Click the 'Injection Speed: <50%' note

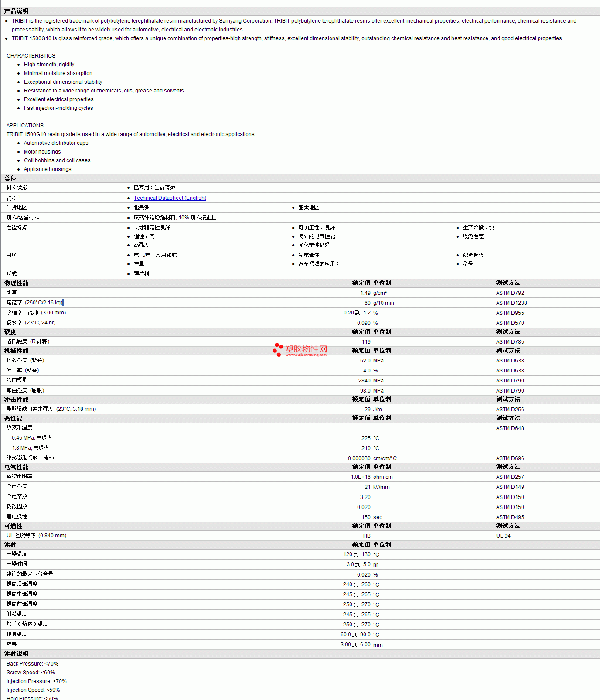coord(33,690)
